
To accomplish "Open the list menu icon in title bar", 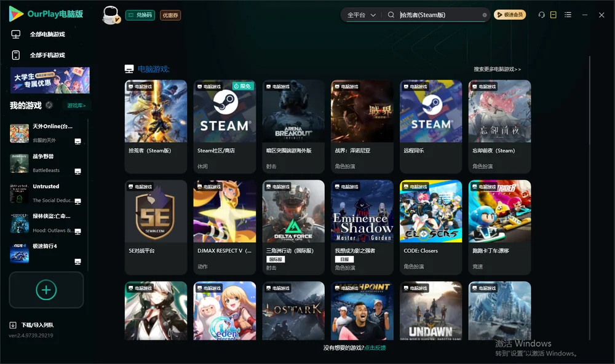I will pyautogui.click(x=568, y=15).
